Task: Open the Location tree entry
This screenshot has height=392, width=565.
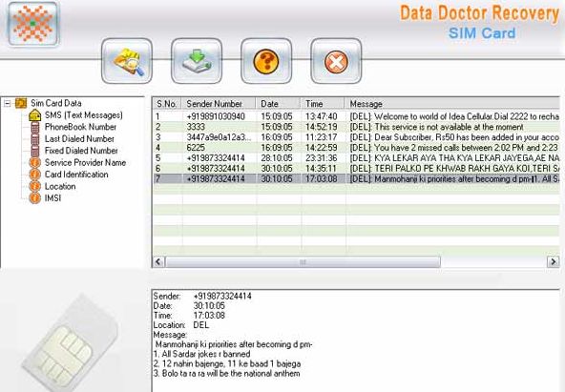Action: (60, 186)
